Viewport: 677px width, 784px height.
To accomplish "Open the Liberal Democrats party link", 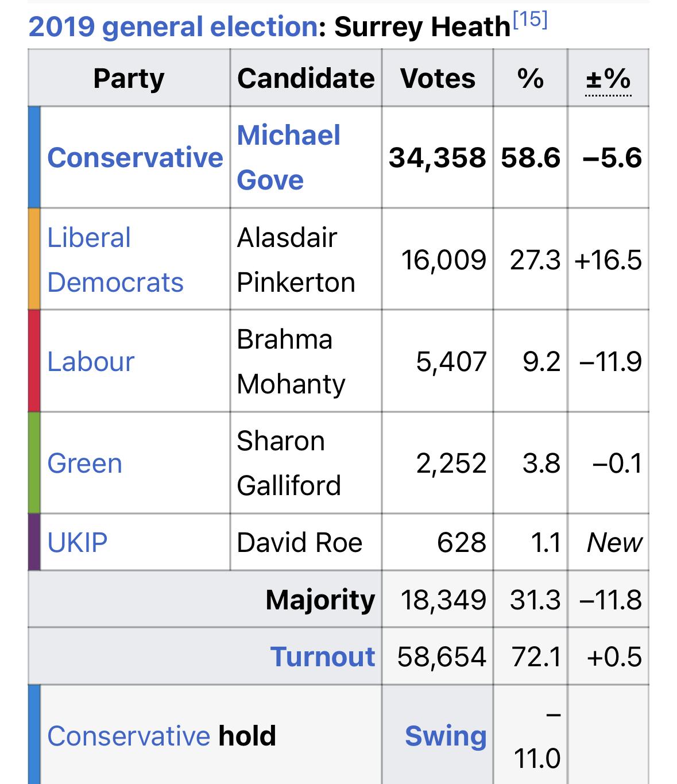I will pyautogui.click(x=115, y=260).
